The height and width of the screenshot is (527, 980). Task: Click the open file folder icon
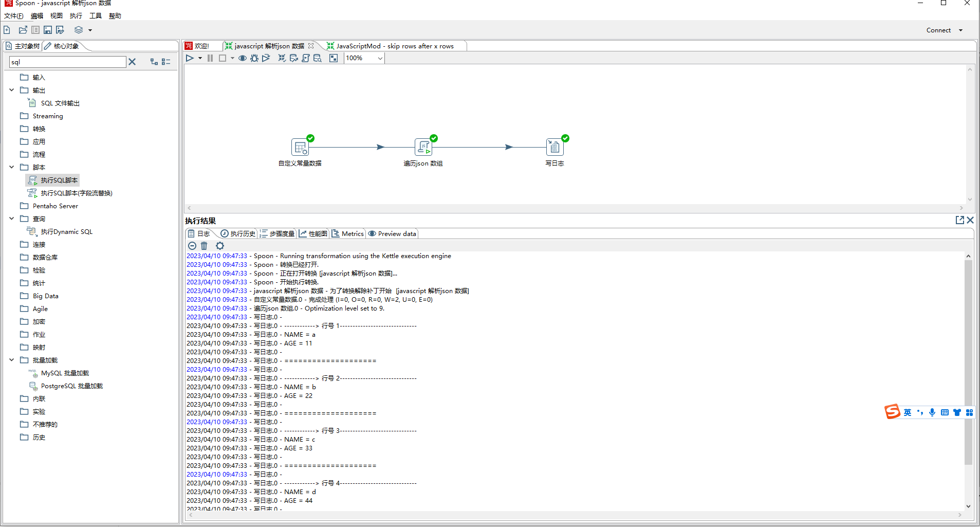pyautogui.click(x=23, y=30)
